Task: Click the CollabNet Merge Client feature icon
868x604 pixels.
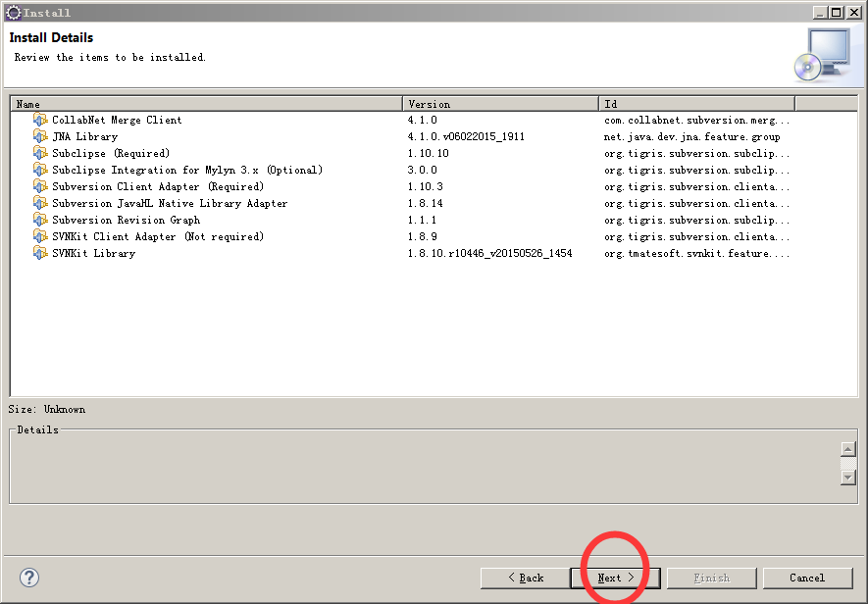Action: click(x=40, y=120)
